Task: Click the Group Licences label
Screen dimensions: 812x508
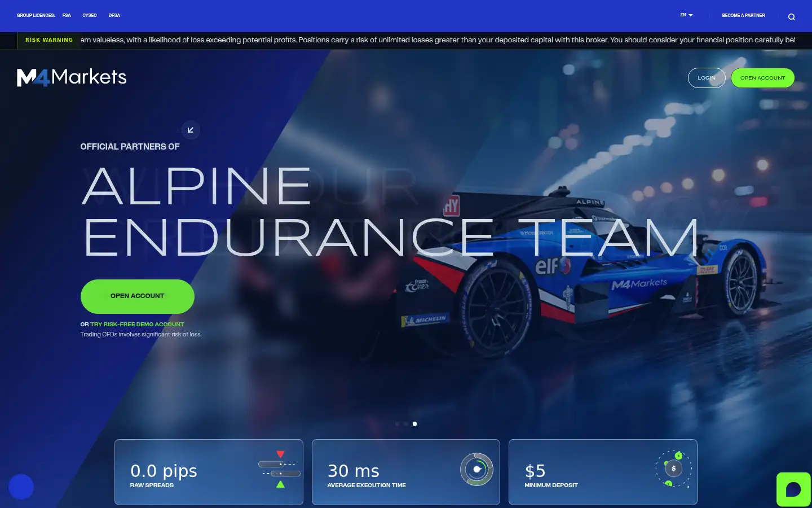Action: [36, 15]
